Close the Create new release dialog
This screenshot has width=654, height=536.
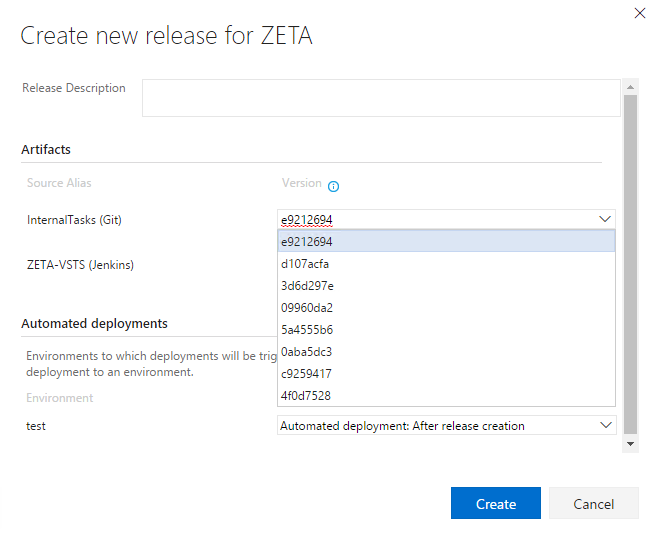(640, 13)
